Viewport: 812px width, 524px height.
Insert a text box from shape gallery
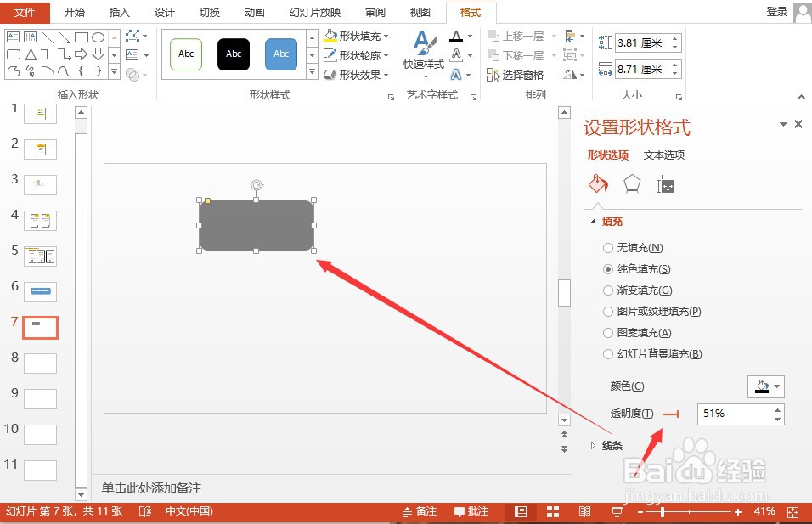pyautogui.click(x=14, y=37)
